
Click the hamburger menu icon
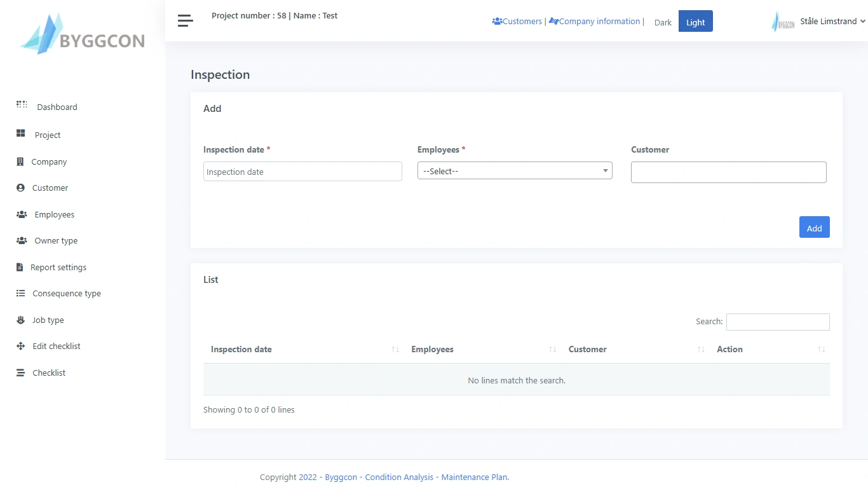tap(185, 21)
